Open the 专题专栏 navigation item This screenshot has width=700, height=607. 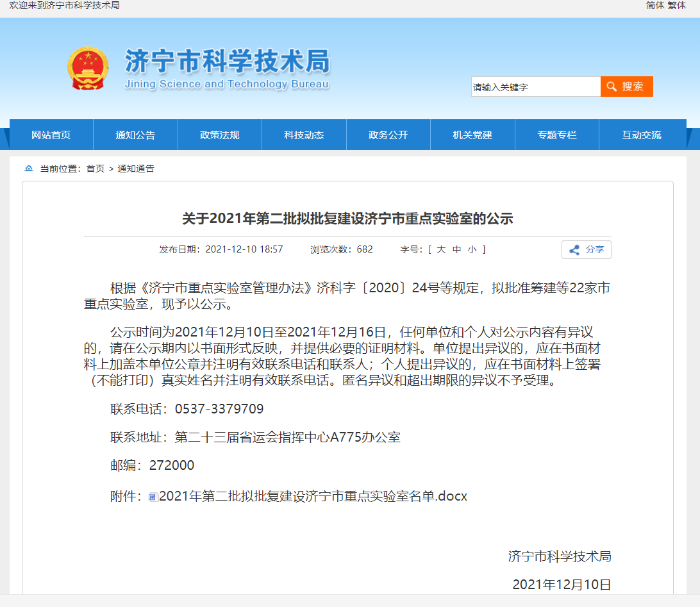[556, 135]
